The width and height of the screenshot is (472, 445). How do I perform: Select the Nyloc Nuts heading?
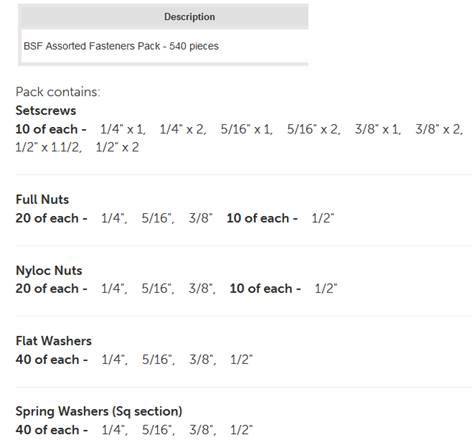49,270
